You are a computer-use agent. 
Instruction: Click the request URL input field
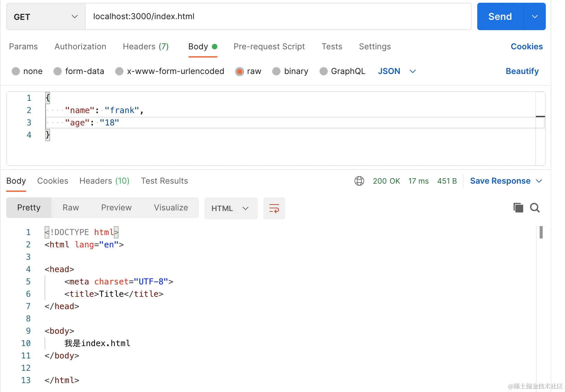pyautogui.click(x=278, y=16)
